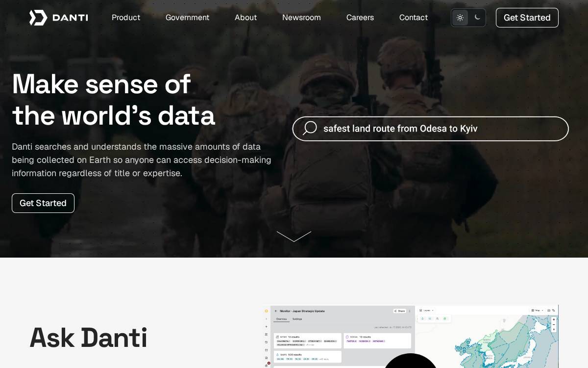Open the Newsroom nav item
588x368 pixels.
(301, 18)
